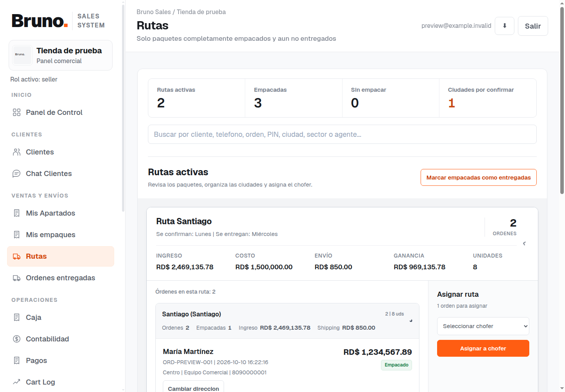Click the 2 ORDENES counter
The width and height of the screenshot is (565, 392).
point(505,227)
